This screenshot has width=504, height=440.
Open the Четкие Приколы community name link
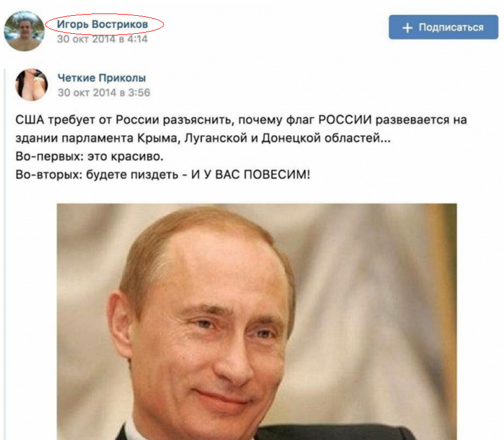pos(101,78)
